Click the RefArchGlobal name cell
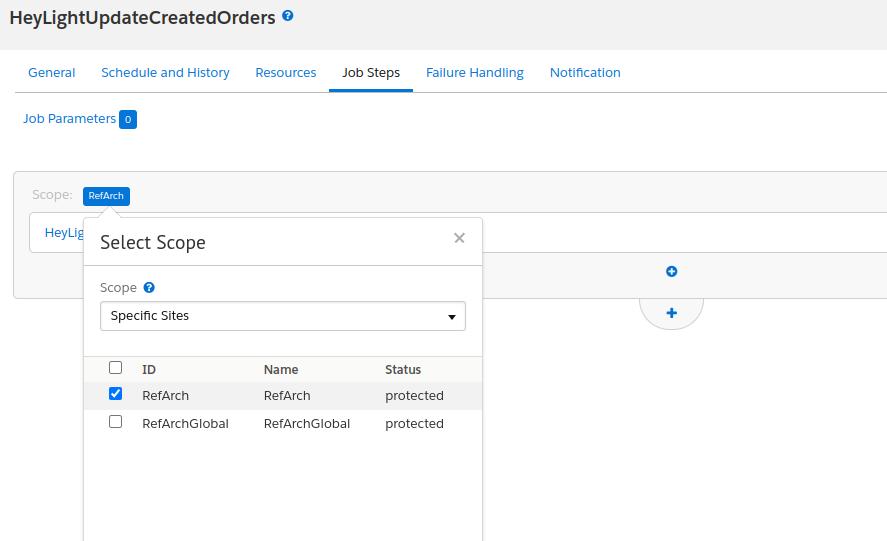 [307, 423]
